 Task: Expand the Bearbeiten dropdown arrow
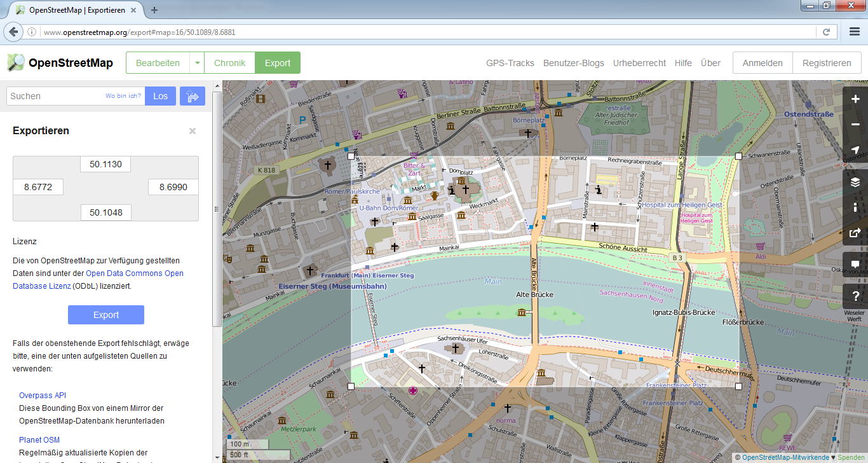(197, 63)
